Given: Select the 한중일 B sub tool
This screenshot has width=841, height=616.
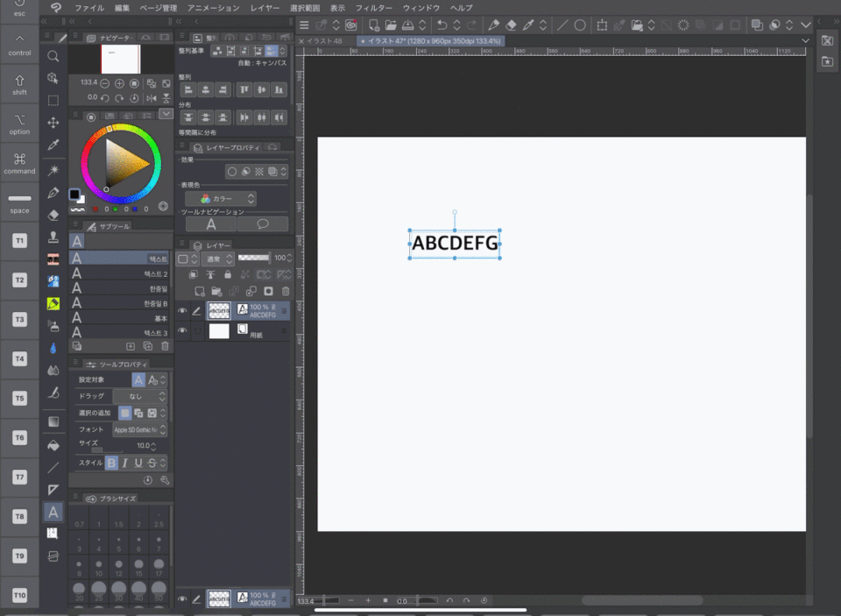Looking at the screenshot, I should pos(121,303).
